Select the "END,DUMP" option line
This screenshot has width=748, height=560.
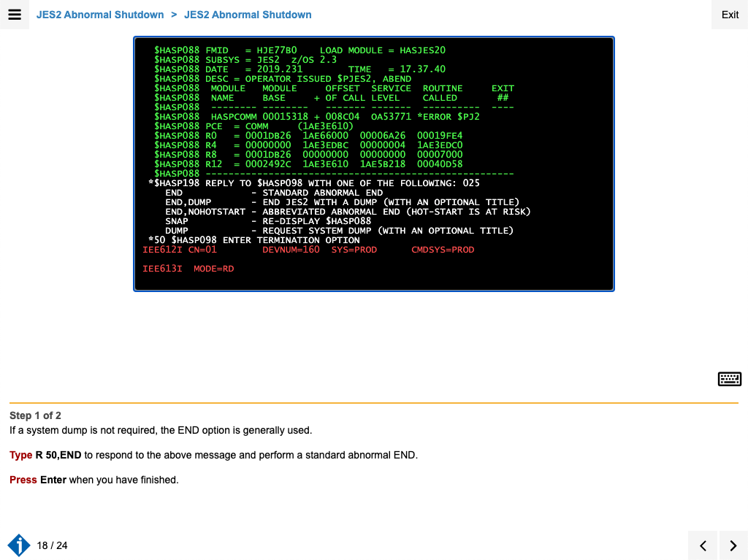pos(342,202)
